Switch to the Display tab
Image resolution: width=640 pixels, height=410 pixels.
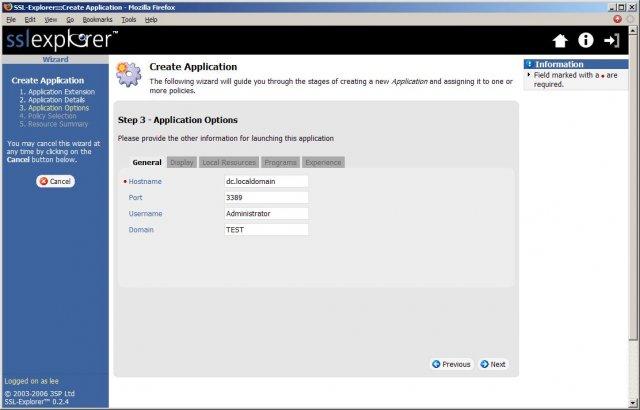pyautogui.click(x=181, y=162)
